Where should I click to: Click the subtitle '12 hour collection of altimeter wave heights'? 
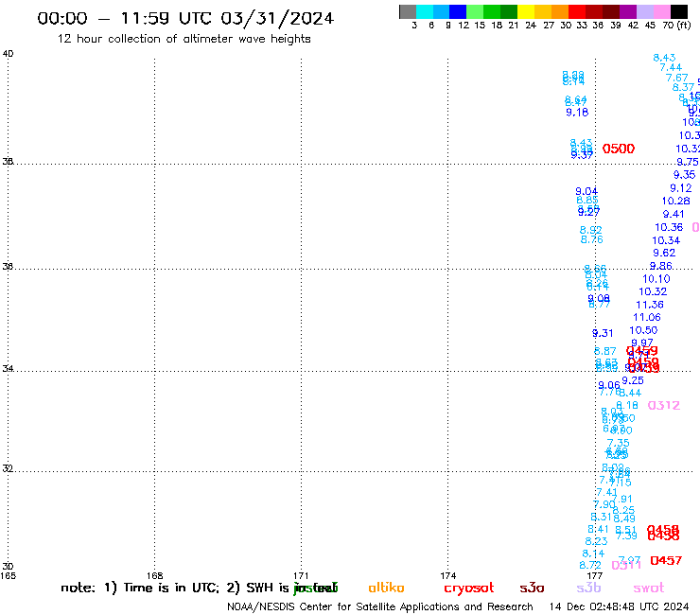pyautogui.click(x=184, y=39)
